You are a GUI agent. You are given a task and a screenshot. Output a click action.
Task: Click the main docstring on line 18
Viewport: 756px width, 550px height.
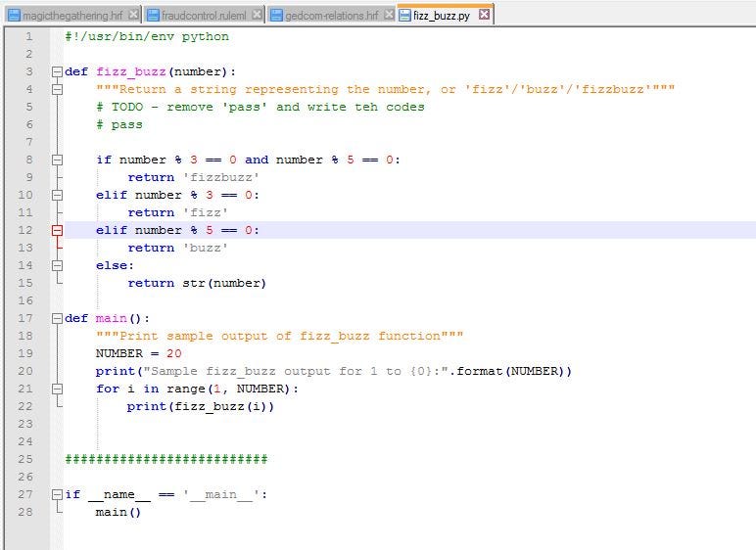280,336
